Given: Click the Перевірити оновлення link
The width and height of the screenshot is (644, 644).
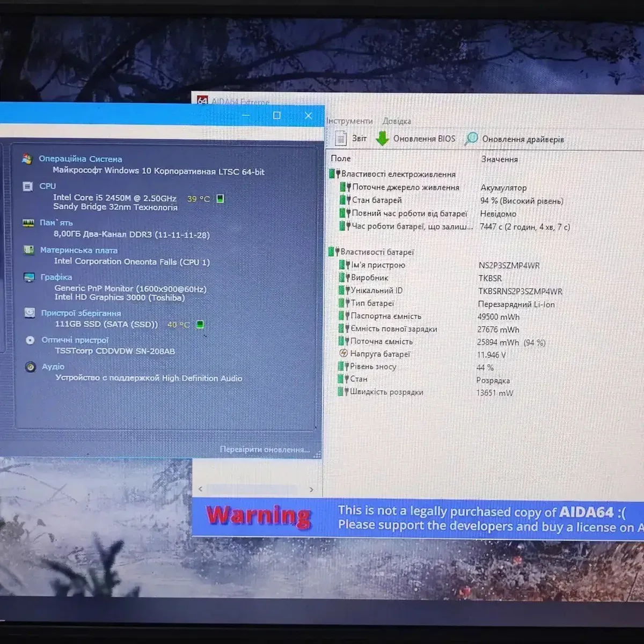Looking at the screenshot, I should 265,450.
